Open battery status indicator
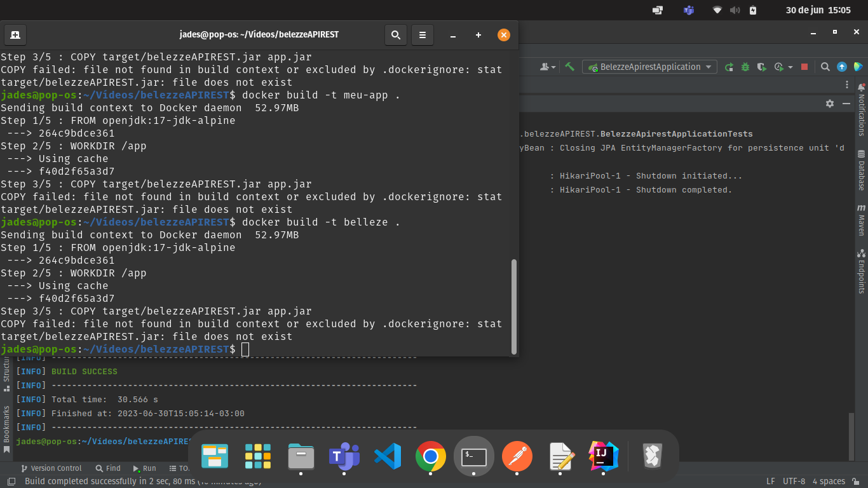Image resolution: width=868 pixels, height=488 pixels. point(753,10)
